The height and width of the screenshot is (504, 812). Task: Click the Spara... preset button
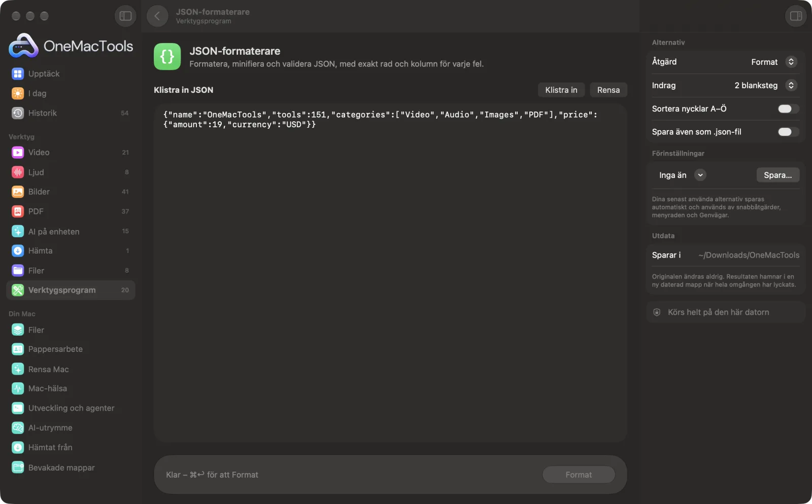point(778,175)
